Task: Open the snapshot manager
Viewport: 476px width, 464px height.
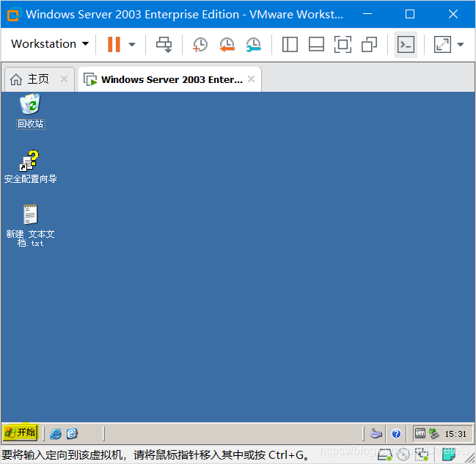Action: pos(253,44)
